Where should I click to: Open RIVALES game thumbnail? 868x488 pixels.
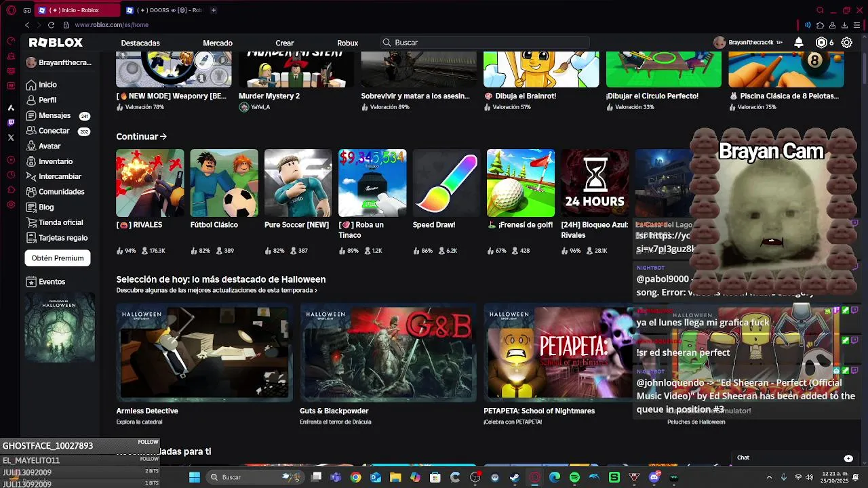(x=150, y=183)
